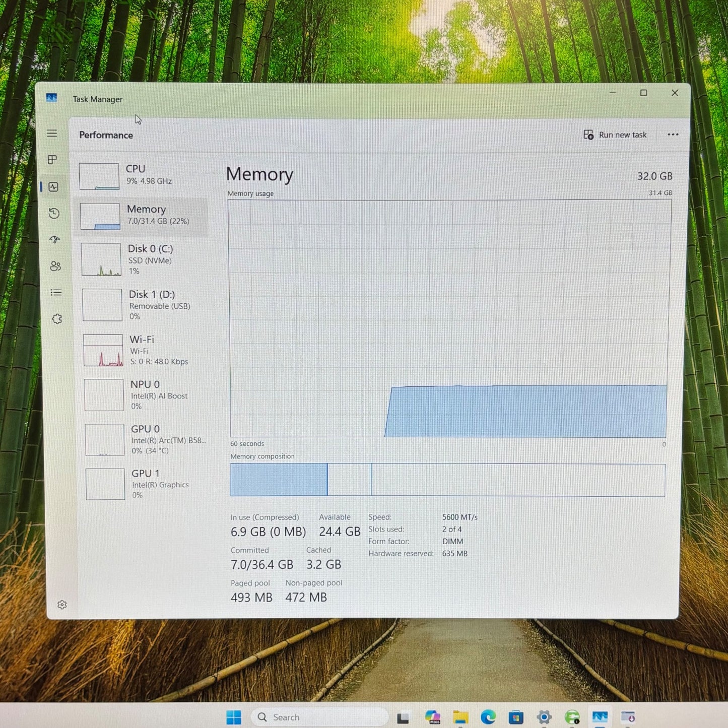Open Task View from the taskbar
This screenshot has height=728, width=728.
[403, 717]
